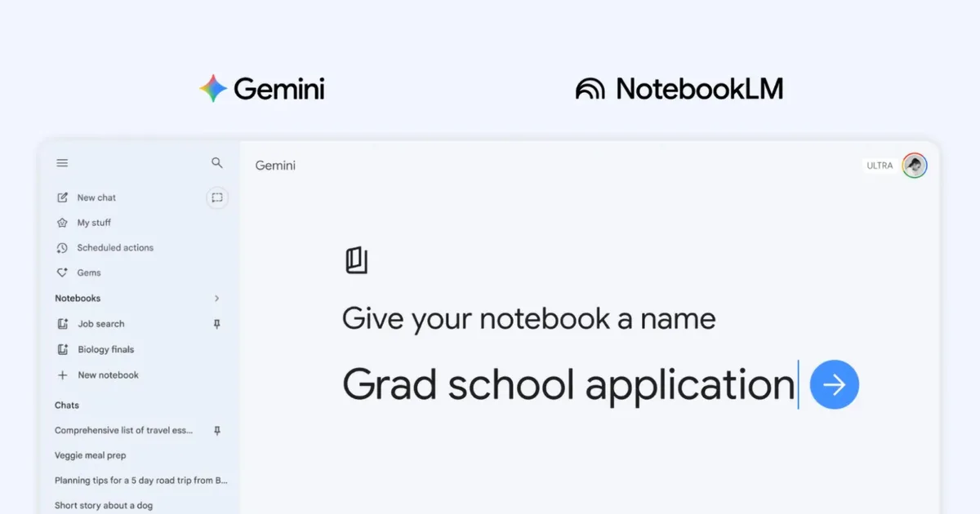Open the ULTRA plan selector
The height and width of the screenshot is (514, 980).
coord(879,166)
